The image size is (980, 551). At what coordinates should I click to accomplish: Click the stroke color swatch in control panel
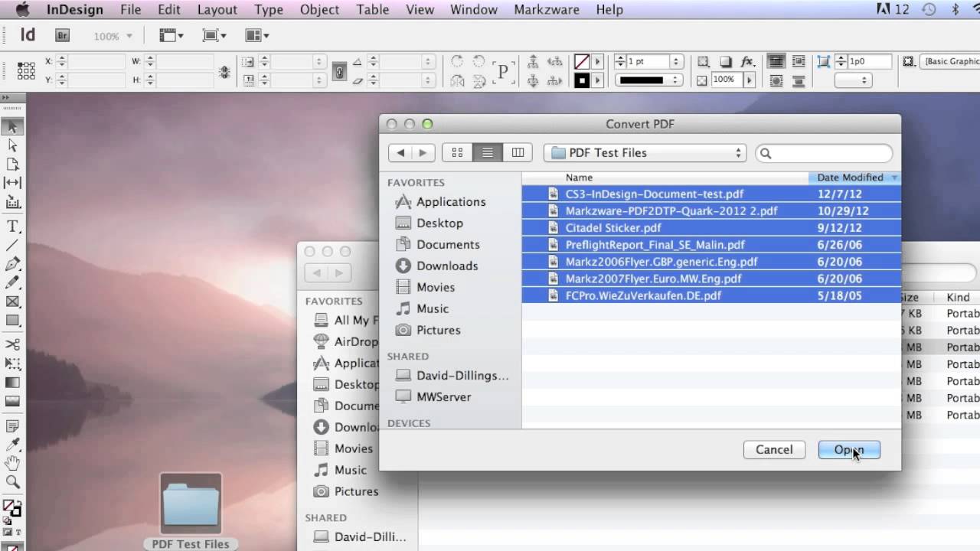click(582, 80)
